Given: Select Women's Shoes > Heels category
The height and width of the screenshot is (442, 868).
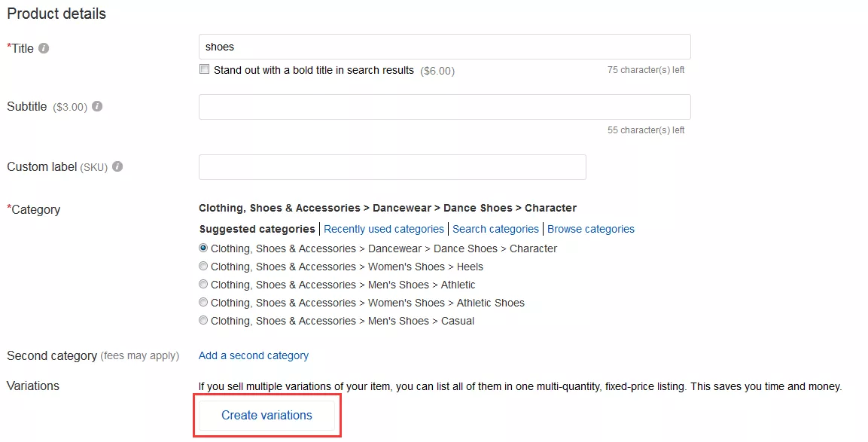Looking at the screenshot, I should tap(203, 267).
